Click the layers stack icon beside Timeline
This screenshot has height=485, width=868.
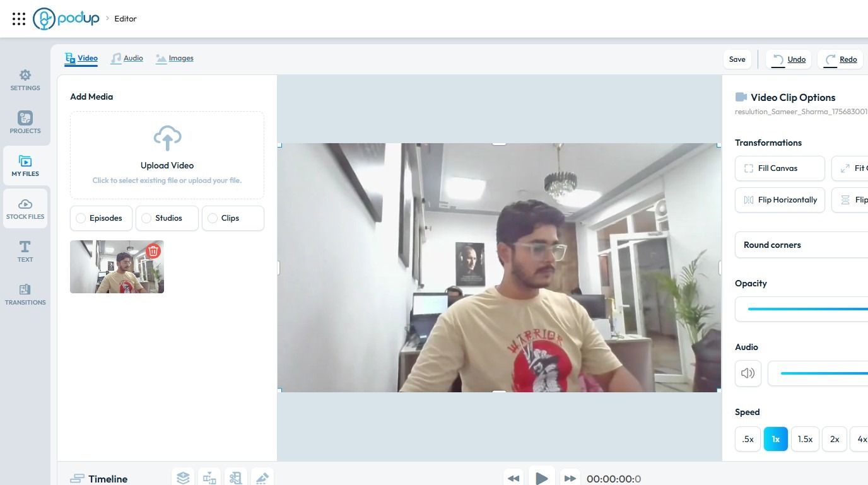click(x=183, y=478)
